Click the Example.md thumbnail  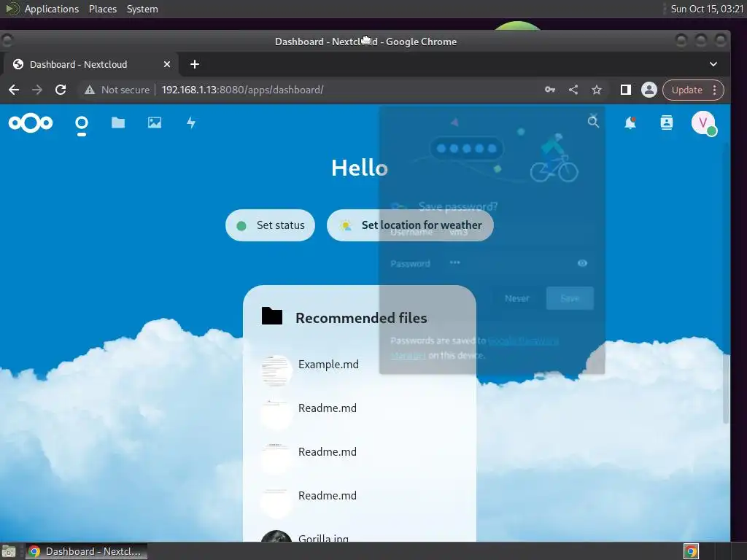(276, 370)
